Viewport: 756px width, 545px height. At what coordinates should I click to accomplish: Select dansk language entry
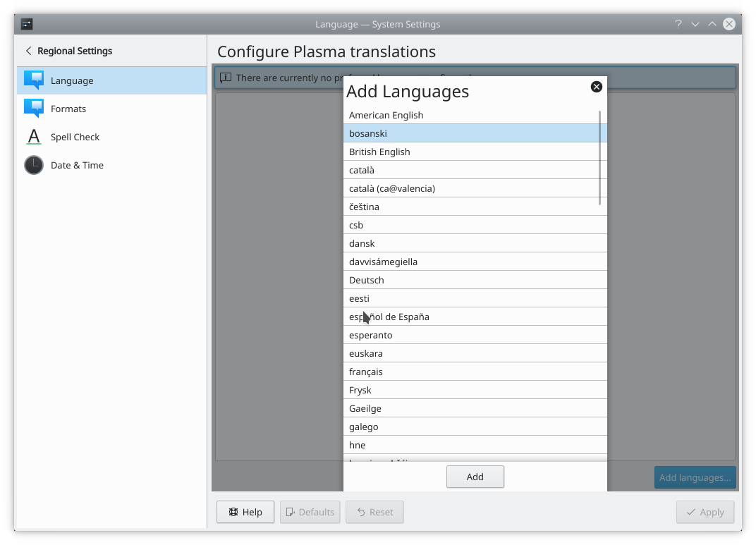(x=475, y=243)
